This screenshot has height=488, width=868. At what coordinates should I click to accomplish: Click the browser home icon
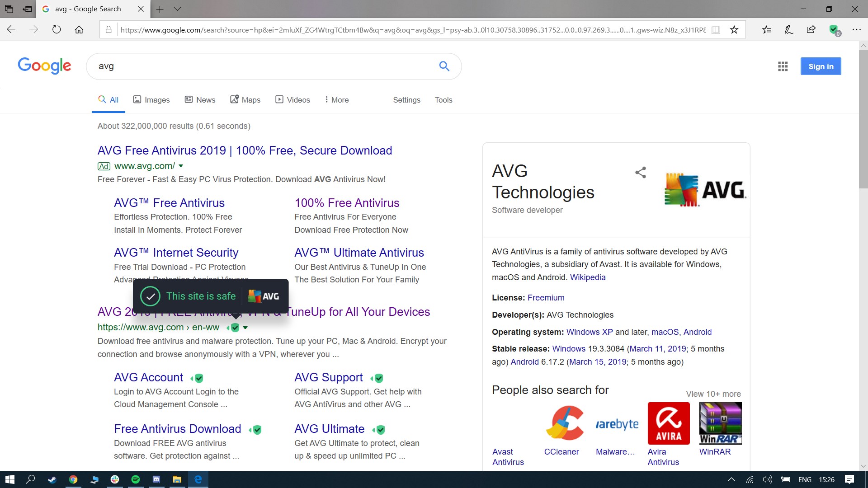tap(79, 30)
